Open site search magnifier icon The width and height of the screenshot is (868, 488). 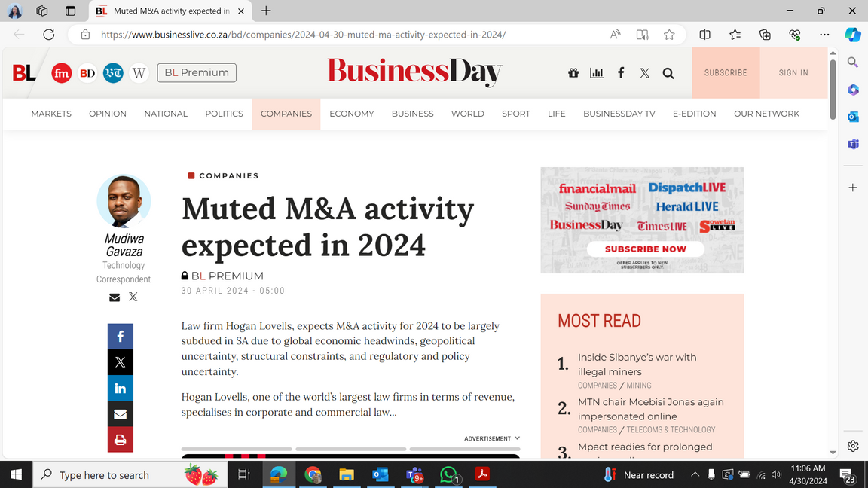click(x=668, y=73)
